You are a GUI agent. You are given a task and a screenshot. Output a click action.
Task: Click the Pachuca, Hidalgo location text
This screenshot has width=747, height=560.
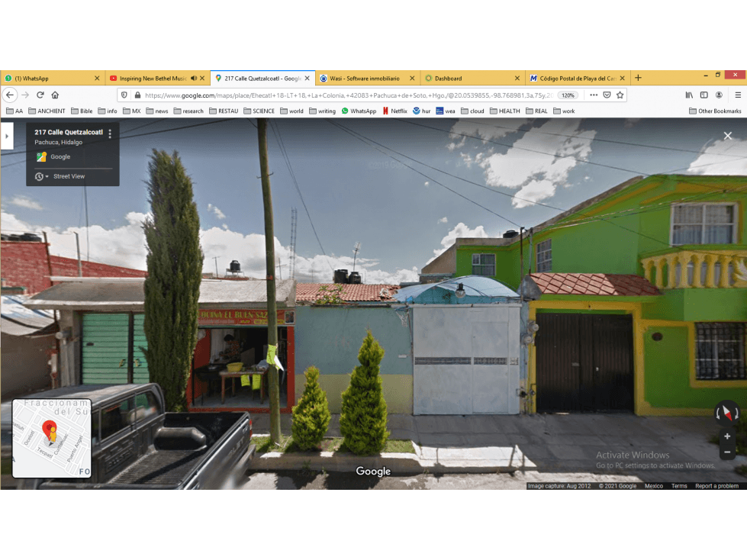point(58,143)
